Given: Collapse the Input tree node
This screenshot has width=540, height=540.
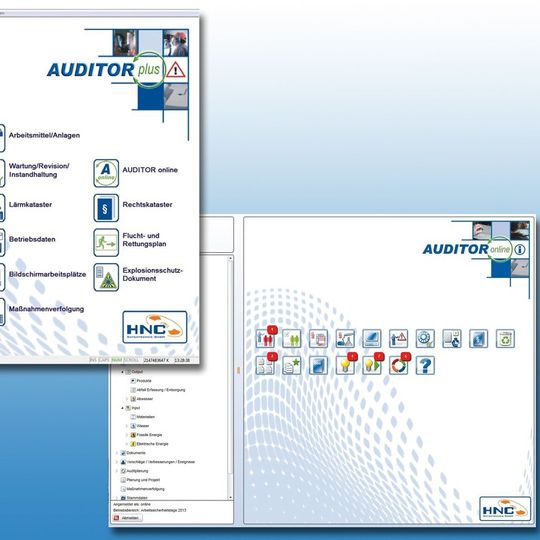Looking at the screenshot, I should point(122,408).
